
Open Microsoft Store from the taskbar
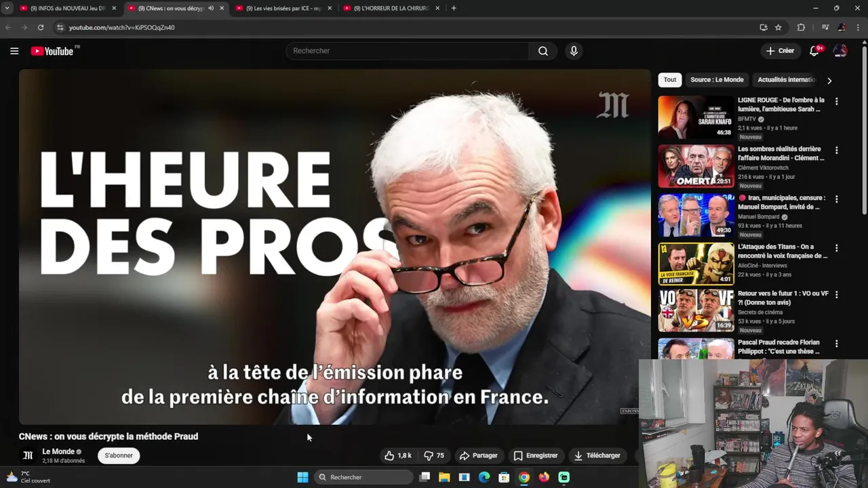point(504,477)
